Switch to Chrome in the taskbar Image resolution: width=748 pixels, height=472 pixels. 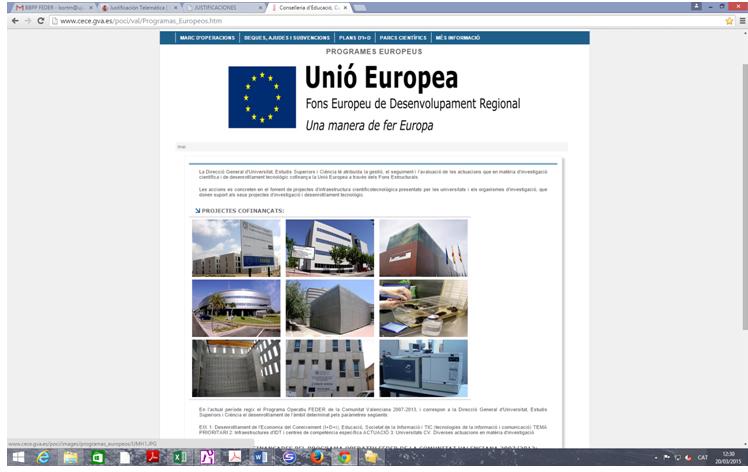coord(344,457)
